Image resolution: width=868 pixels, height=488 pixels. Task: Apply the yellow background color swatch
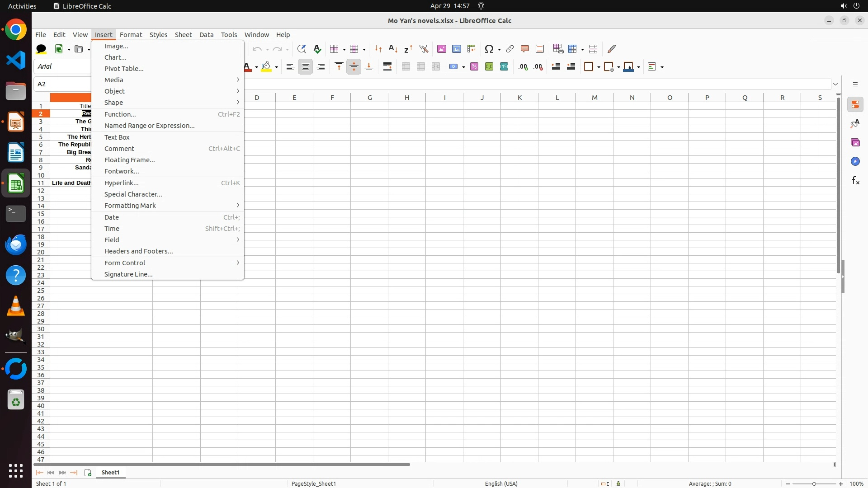[266, 67]
